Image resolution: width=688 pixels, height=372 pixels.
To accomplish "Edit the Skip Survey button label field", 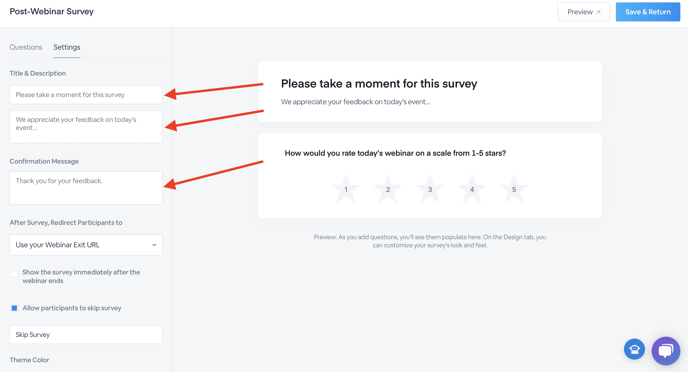I will [x=86, y=334].
